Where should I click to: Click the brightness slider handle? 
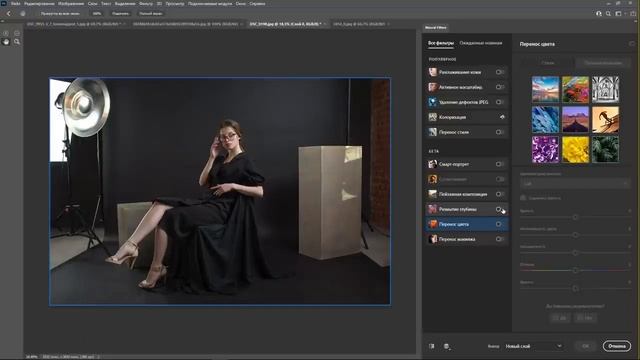click(x=575, y=289)
